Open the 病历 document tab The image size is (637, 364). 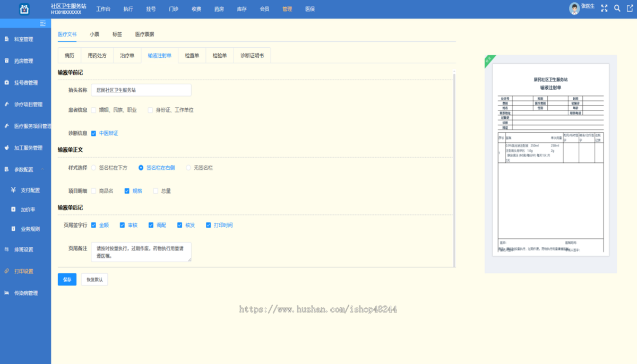(x=70, y=56)
